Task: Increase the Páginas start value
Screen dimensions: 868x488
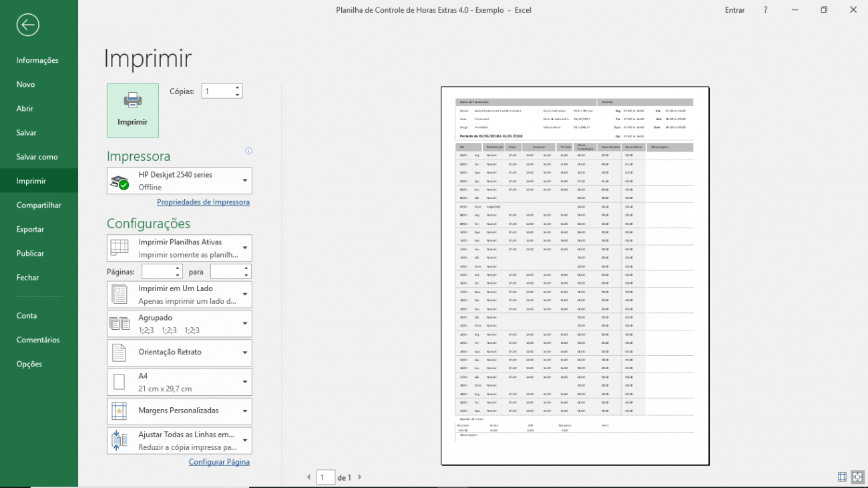Action: [x=178, y=268]
